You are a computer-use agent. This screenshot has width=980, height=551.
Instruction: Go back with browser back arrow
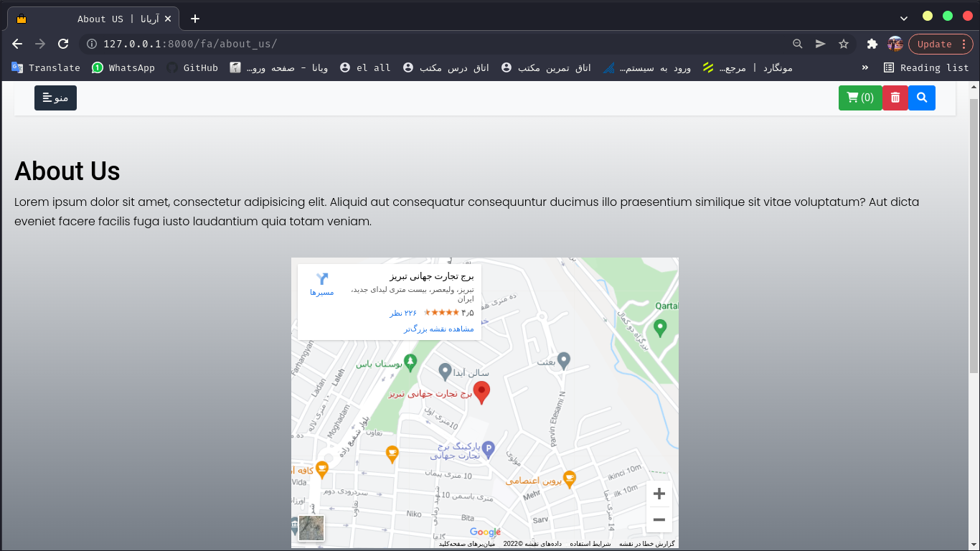(x=17, y=44)
